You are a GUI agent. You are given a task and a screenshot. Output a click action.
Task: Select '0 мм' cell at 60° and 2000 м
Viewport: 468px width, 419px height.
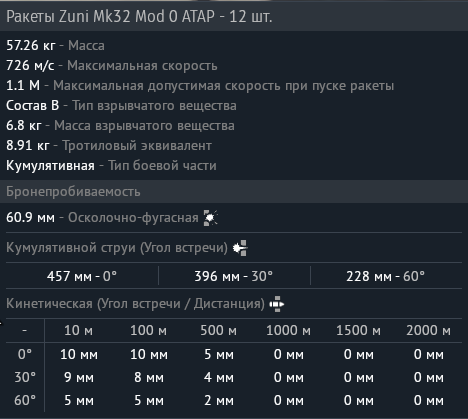click(x=429, y=401)
